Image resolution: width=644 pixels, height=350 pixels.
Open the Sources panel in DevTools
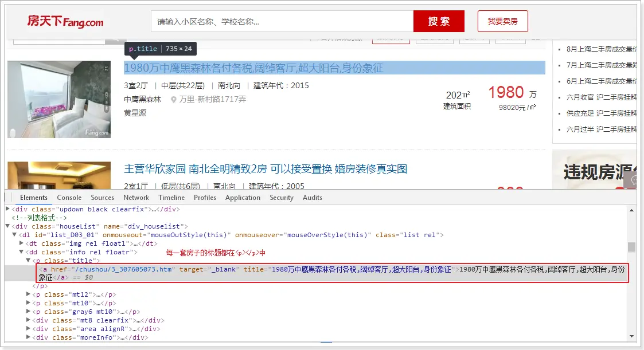(x=102, y=197)
